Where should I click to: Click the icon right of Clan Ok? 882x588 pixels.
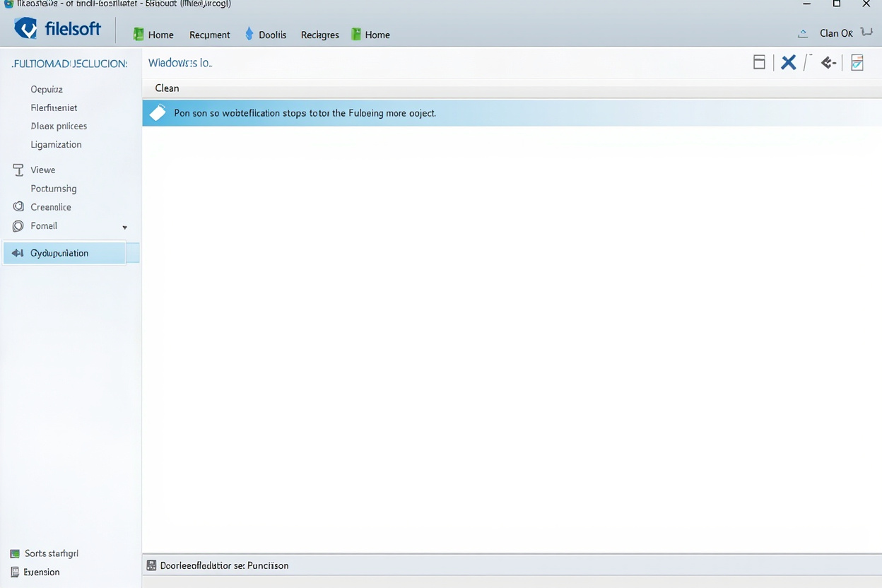tap(866, 33)
